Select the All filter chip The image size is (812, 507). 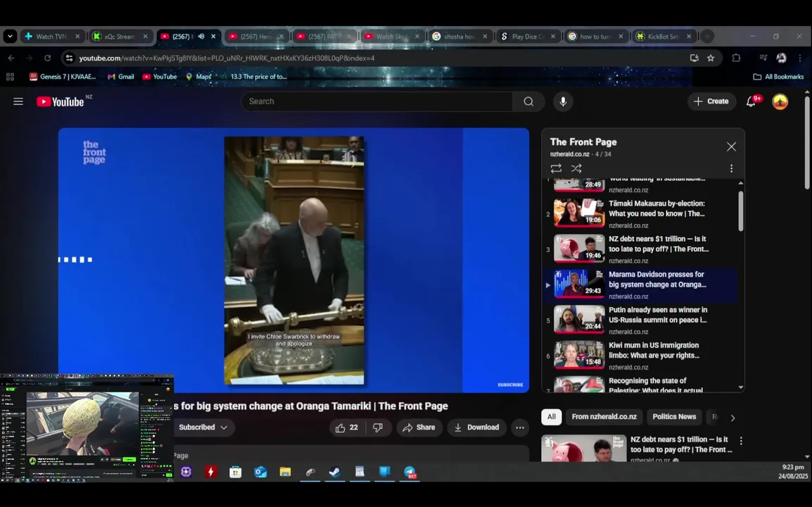pyautogui.click(x=552, y=417)
